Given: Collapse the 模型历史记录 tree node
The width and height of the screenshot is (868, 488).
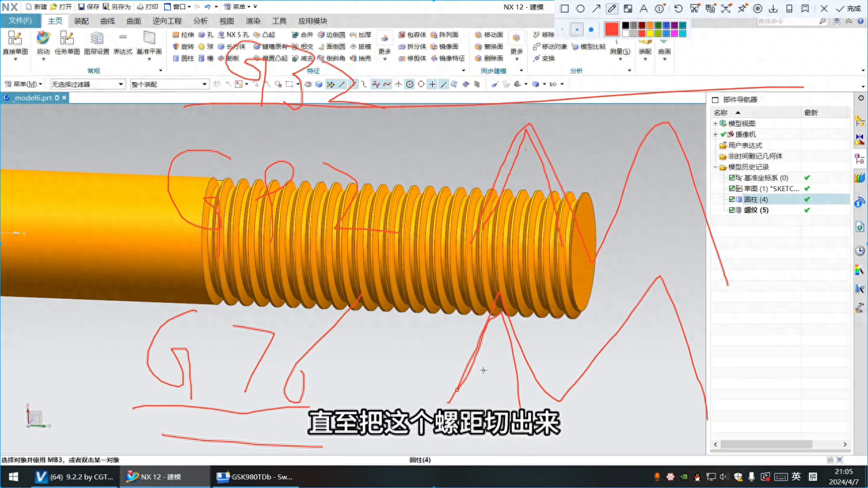Looking at the screenshot, I should pyautogui.click(x=715, y=167).
